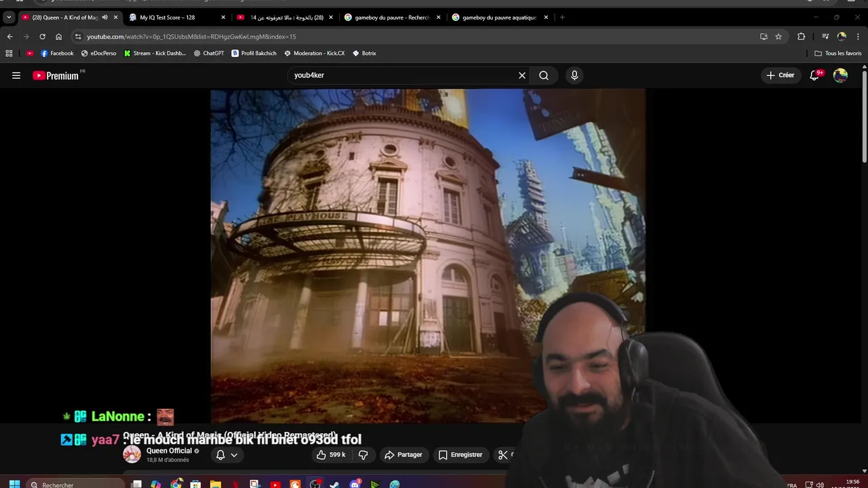Open the Windows Start button
Image resolution: width=868 pixels, height=488 pixels.
(x=14, y=484)
